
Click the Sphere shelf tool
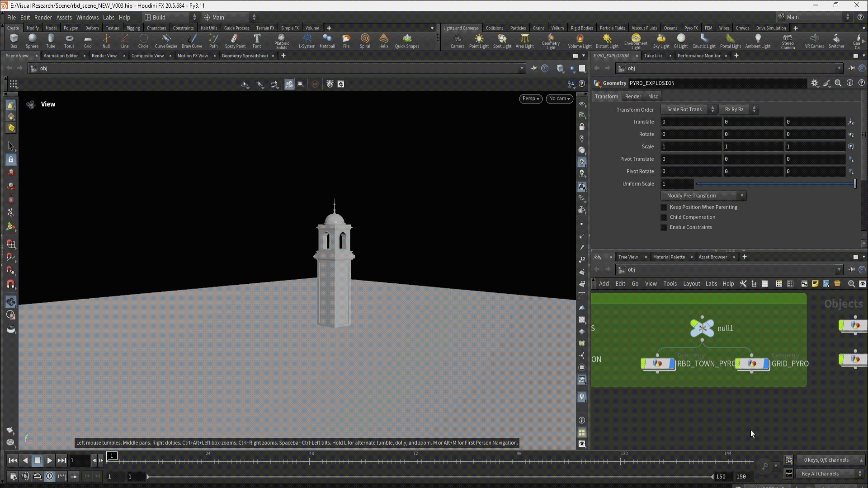coord(32,40)
